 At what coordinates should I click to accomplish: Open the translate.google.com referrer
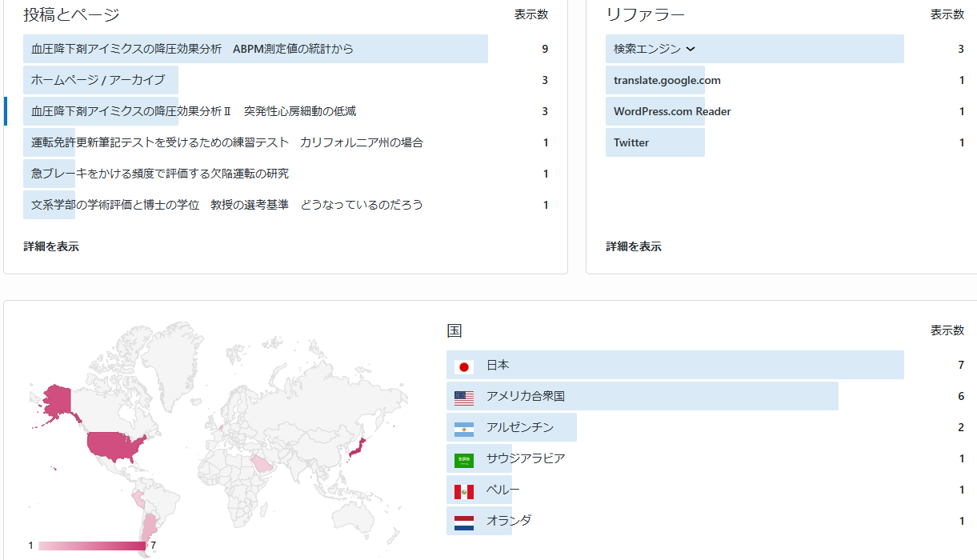pyautogui.click(x=667, y=80)
